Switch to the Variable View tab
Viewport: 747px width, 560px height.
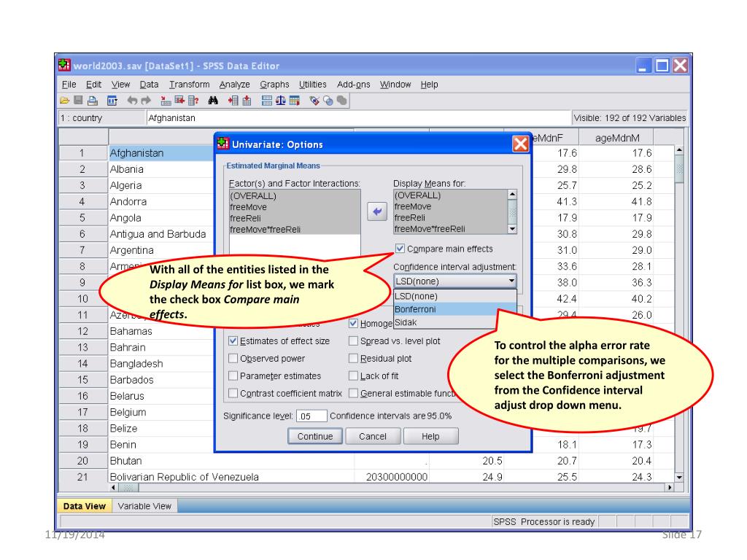pyautogui.click(x=144, y=506)
